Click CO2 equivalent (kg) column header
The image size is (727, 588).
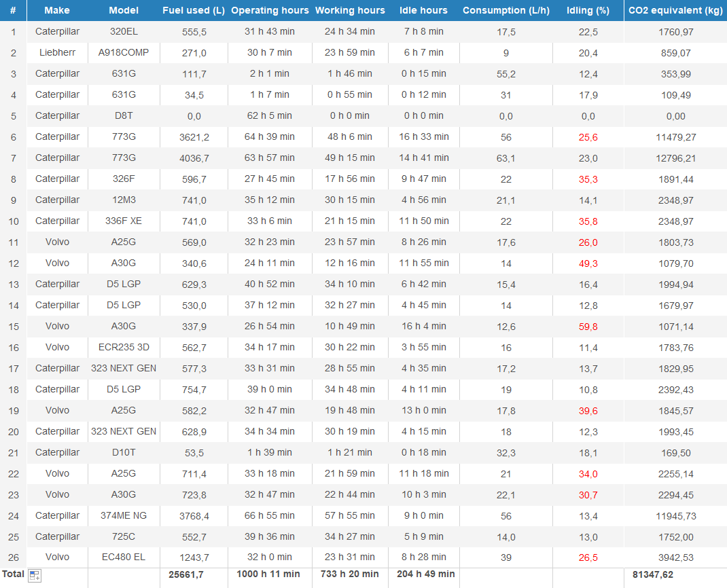pyautogui.click(x=675, y=10)
